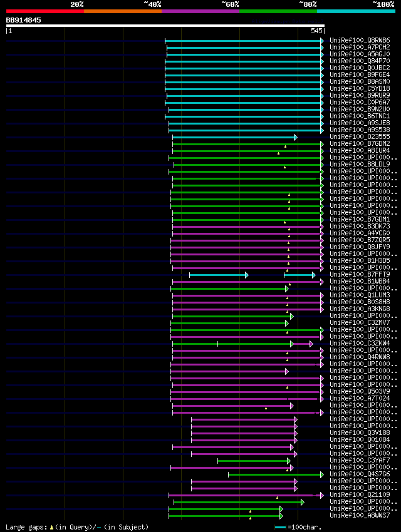
Task: Click the UniRef100_C0P6A7 label
Action: tap(360, 102)
